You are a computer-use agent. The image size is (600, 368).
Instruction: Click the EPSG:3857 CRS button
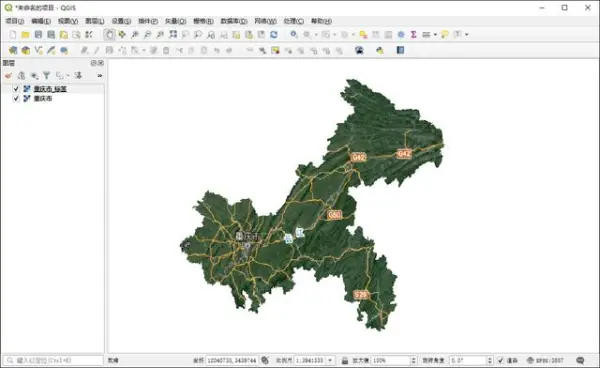546,360
